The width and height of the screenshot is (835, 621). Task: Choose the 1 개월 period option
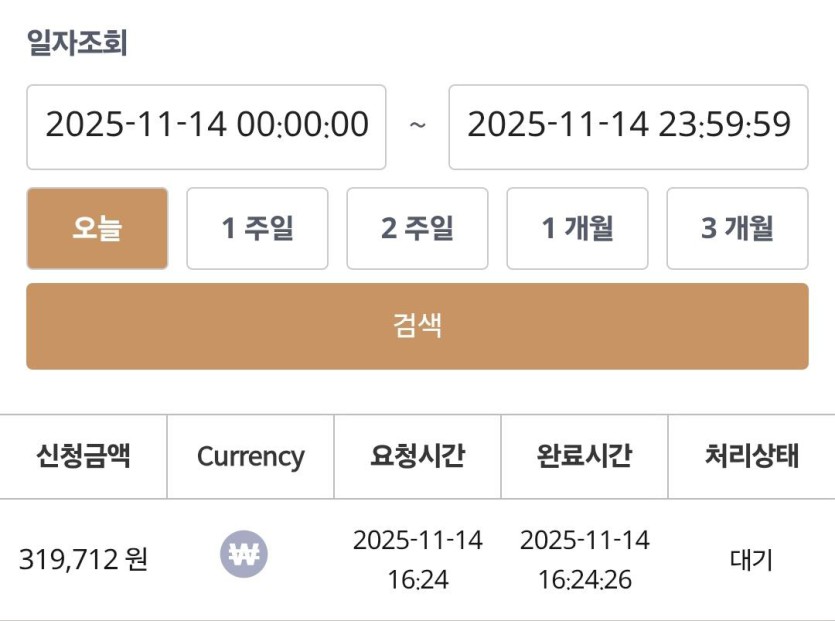(x=577, y=228)
